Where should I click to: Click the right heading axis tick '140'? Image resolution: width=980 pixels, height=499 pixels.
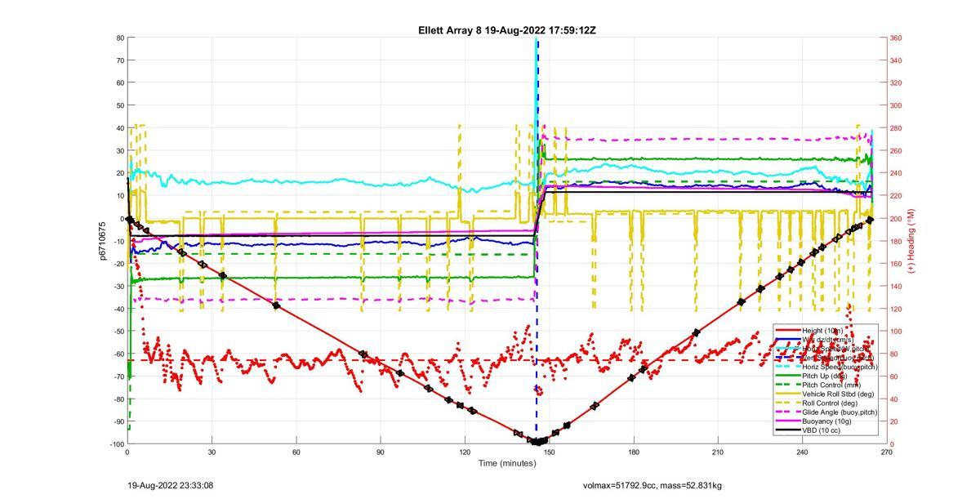pos(896,286)
